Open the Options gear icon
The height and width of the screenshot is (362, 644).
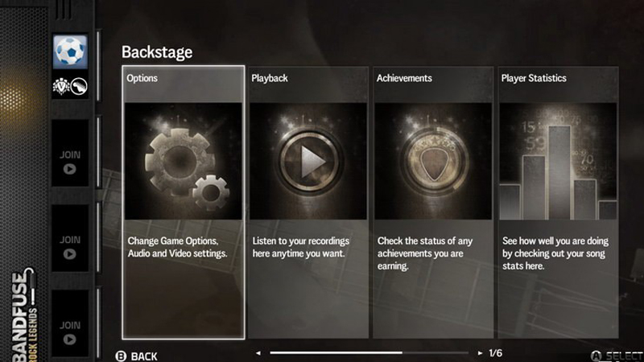tap(184, 161)
